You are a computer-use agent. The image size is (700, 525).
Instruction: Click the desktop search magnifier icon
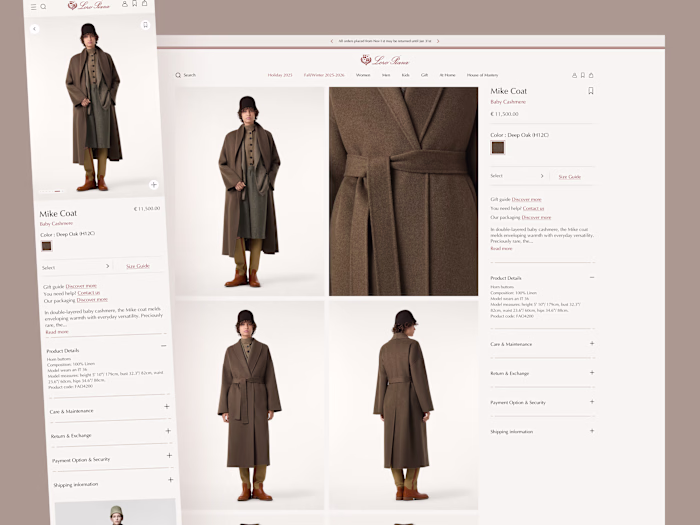[x=178, y=75]
